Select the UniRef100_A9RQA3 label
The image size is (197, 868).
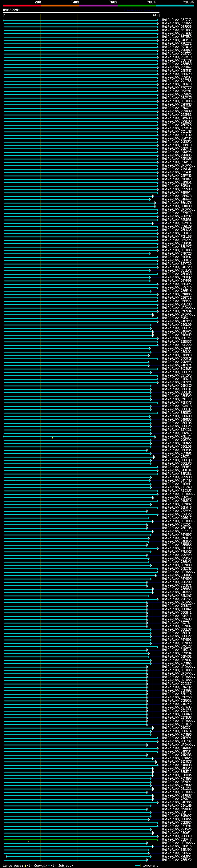[x=176, y=50]
